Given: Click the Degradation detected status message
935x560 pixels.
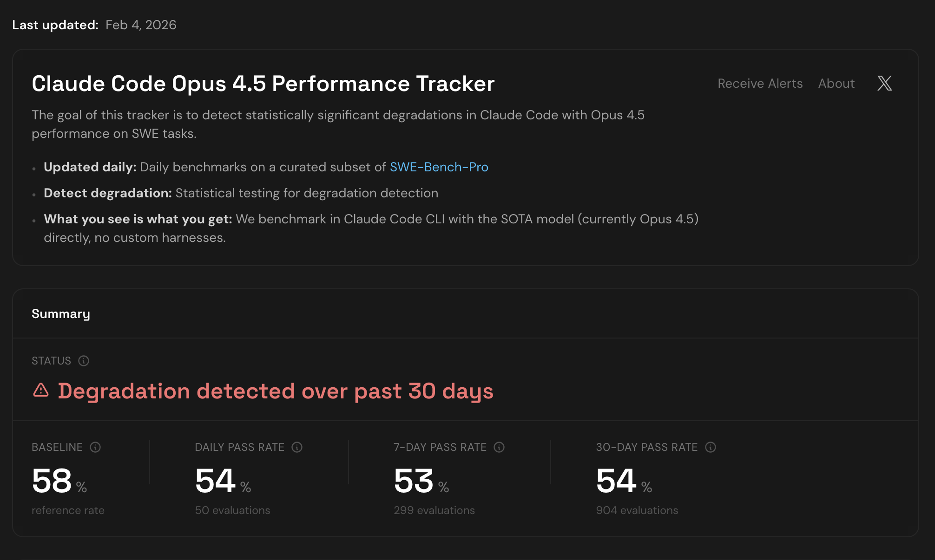Looking at the screenshot, I should coord(276,391).
